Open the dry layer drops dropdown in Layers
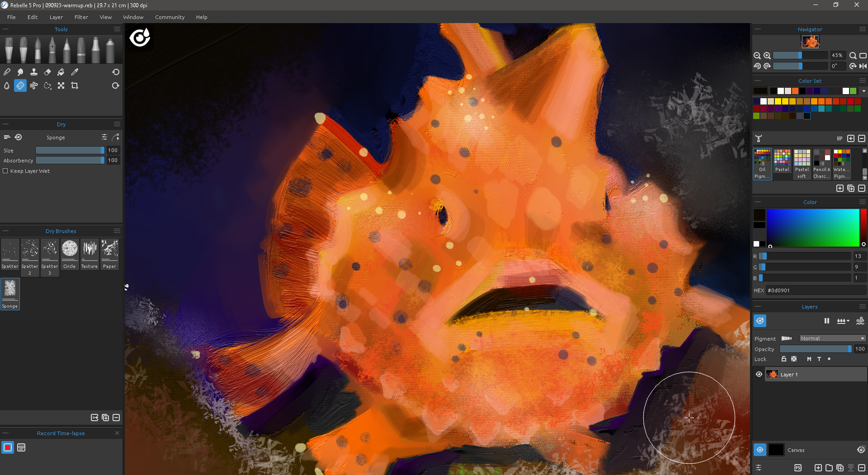Image resolution: width=868 pixels, height=475 pixels. (843, 321)
